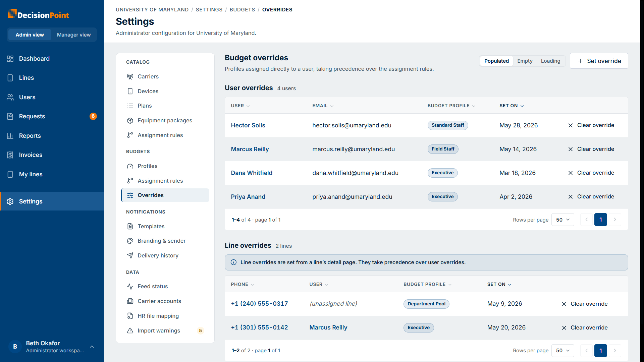The image size is (644, 362).
Task: Select the Import warnings triangle icon
Action: [130, 330]
